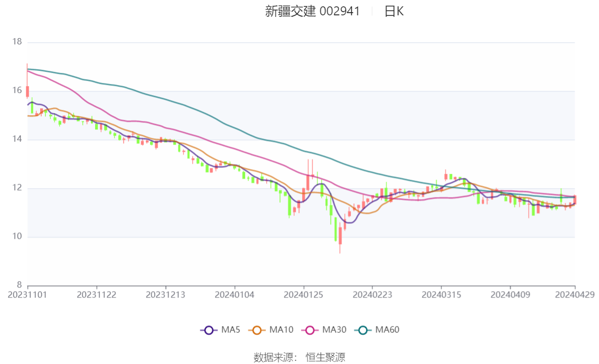Select the 20231122 date axis label
This screenshot has width=599, height=364.
[96, 295]
